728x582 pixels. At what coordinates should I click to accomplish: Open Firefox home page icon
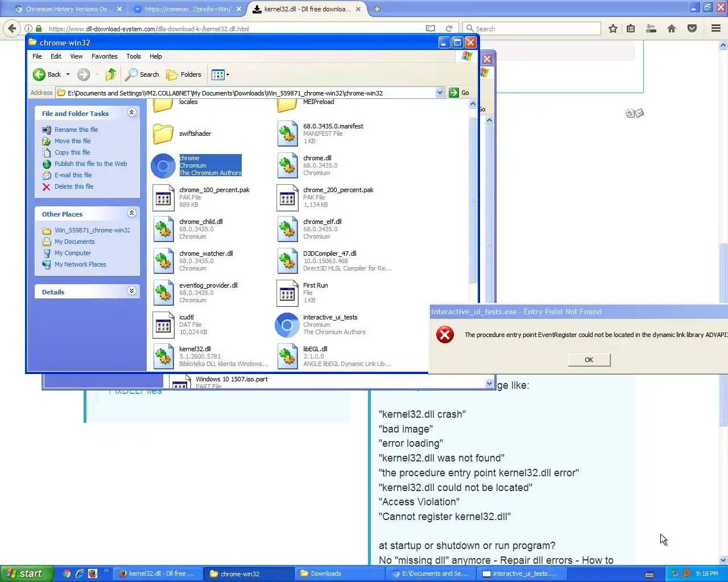click(x=672, y=28)
